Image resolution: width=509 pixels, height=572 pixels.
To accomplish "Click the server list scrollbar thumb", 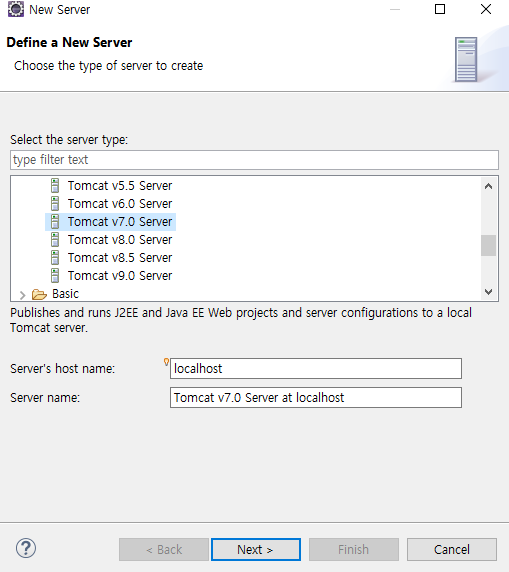I will pos(489,246).
